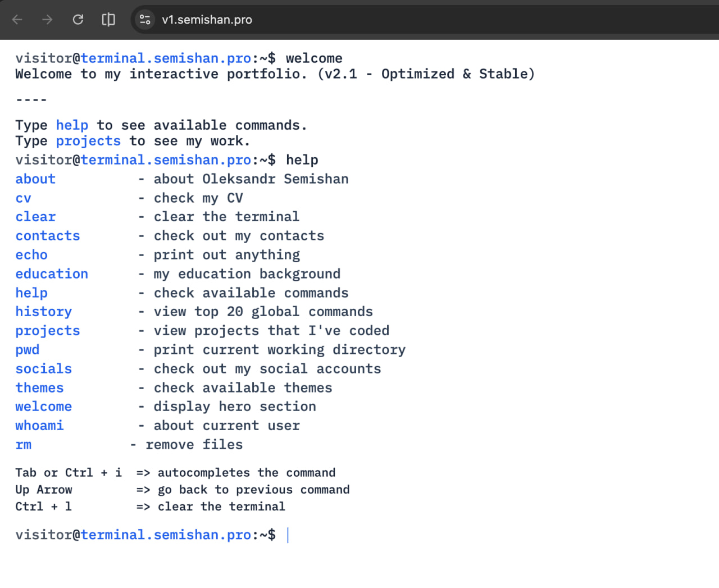Open the about command link

click(35, 179)
